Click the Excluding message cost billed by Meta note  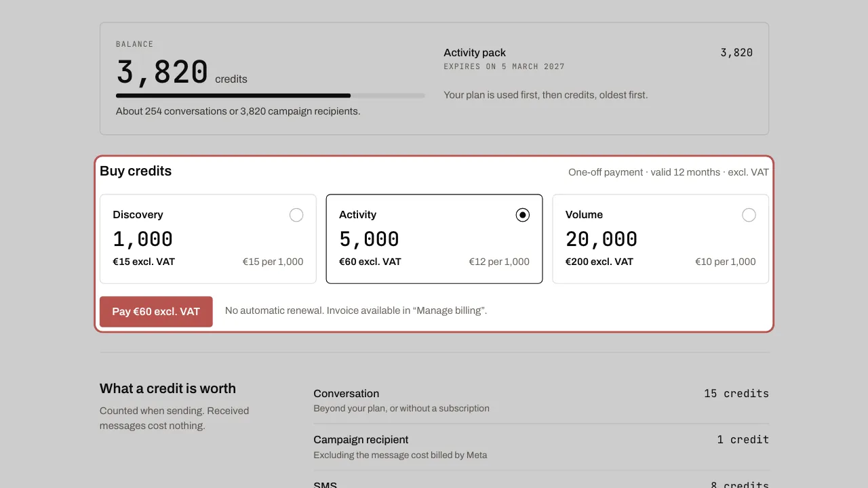[x=400, y=455]
